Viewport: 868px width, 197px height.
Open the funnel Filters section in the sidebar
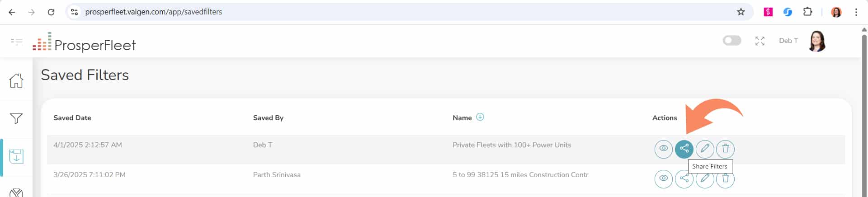16,118
